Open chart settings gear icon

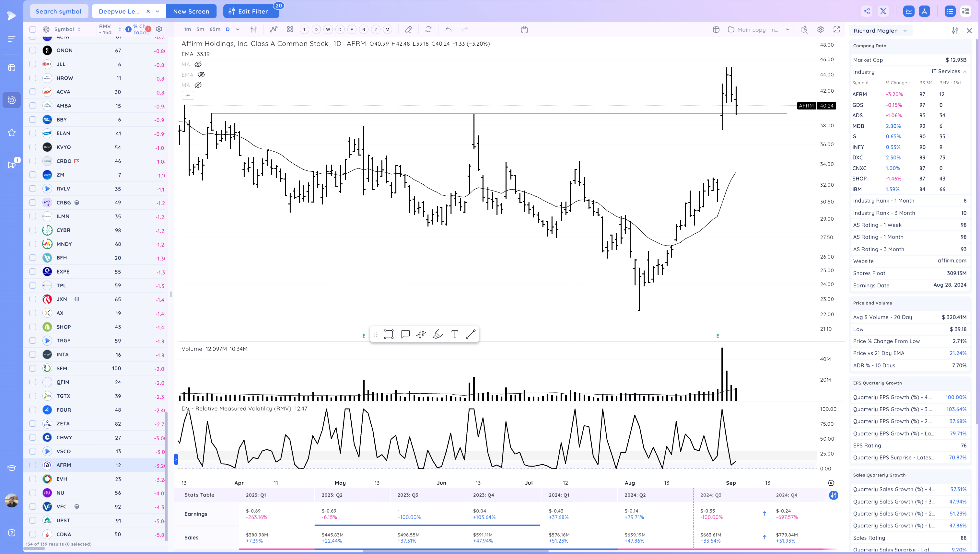[821, 29]
